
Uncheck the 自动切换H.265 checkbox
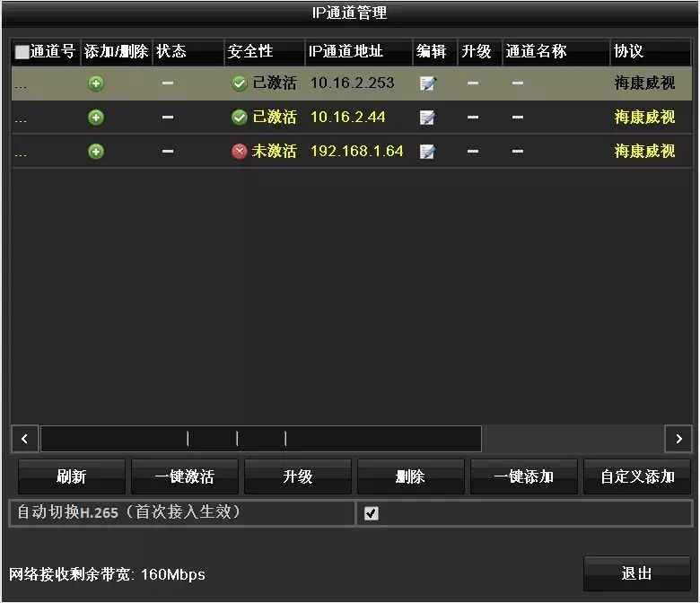[x=371, y=513]
